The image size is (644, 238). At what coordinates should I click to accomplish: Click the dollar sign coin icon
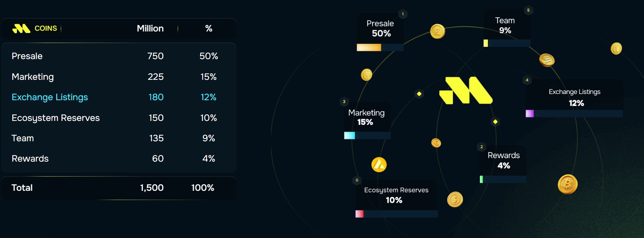[x=455, y=199]
